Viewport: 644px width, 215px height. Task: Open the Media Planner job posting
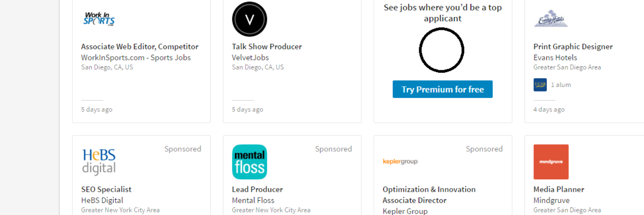[x=558, y=189]
